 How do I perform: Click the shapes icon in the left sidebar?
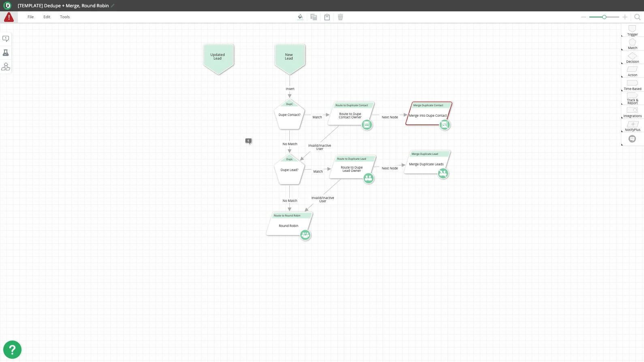pyautogui.click(x=6, y=66)
